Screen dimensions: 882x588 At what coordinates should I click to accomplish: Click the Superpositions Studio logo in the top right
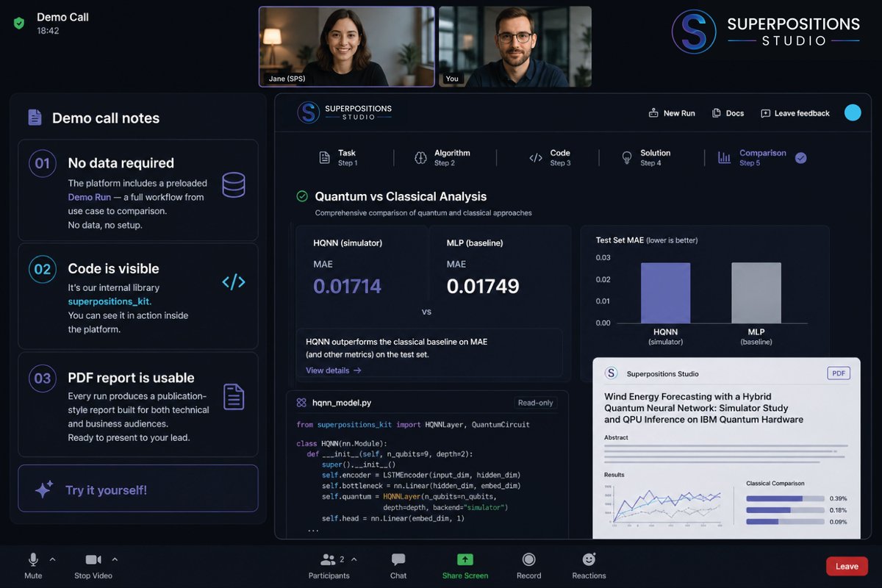pyautogui.click(x=766, y=32)
